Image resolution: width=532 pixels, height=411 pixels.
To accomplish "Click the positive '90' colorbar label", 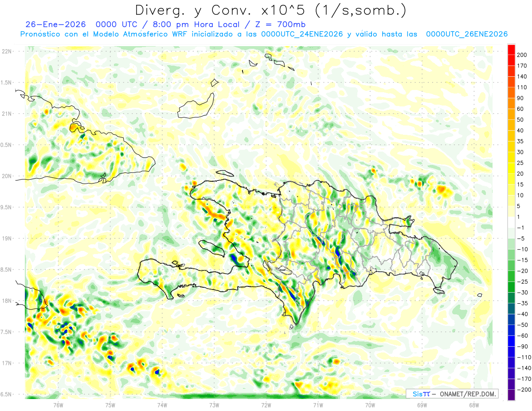I will pos(521,98).
